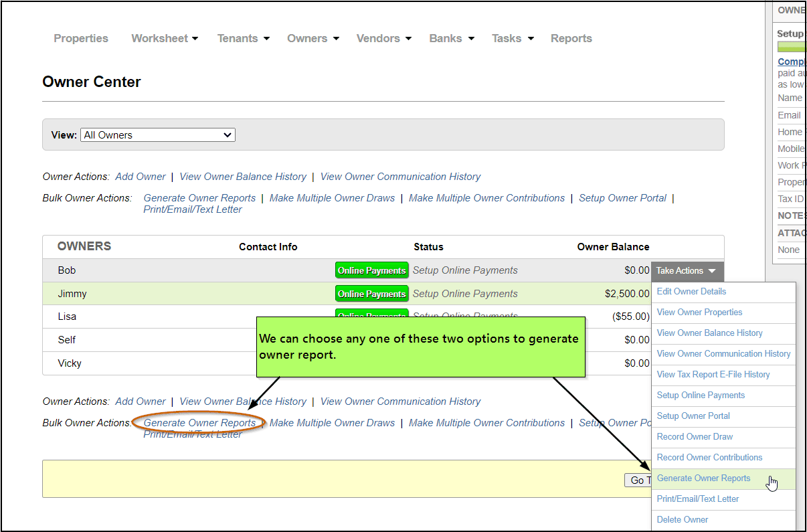
Task: Click top Make Multiple Owner Draws link
Action: (332, 198)
